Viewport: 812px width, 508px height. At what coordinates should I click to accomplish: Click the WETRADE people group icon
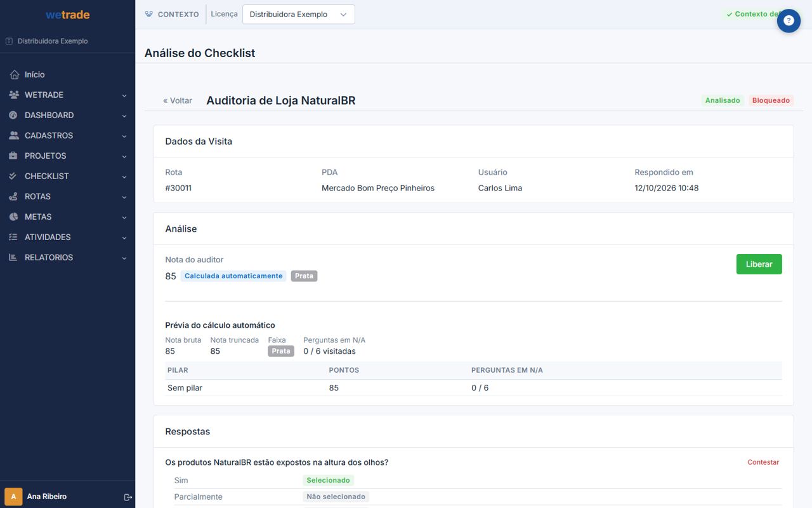[14, 95]
